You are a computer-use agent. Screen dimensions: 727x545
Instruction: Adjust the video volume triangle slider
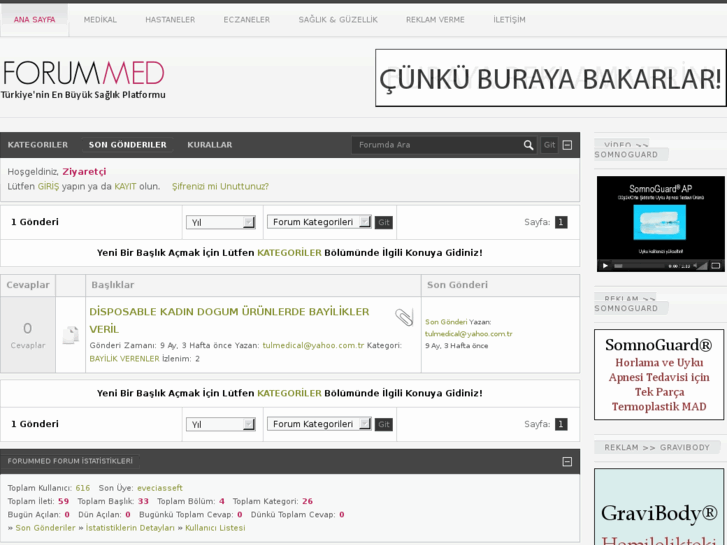(x=703, y=266)
